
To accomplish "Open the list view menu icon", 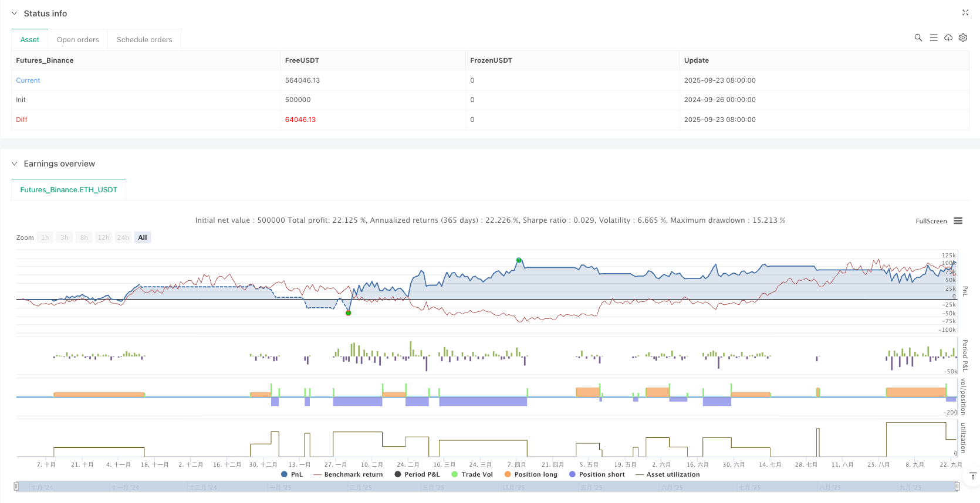I will pos(933,38).
